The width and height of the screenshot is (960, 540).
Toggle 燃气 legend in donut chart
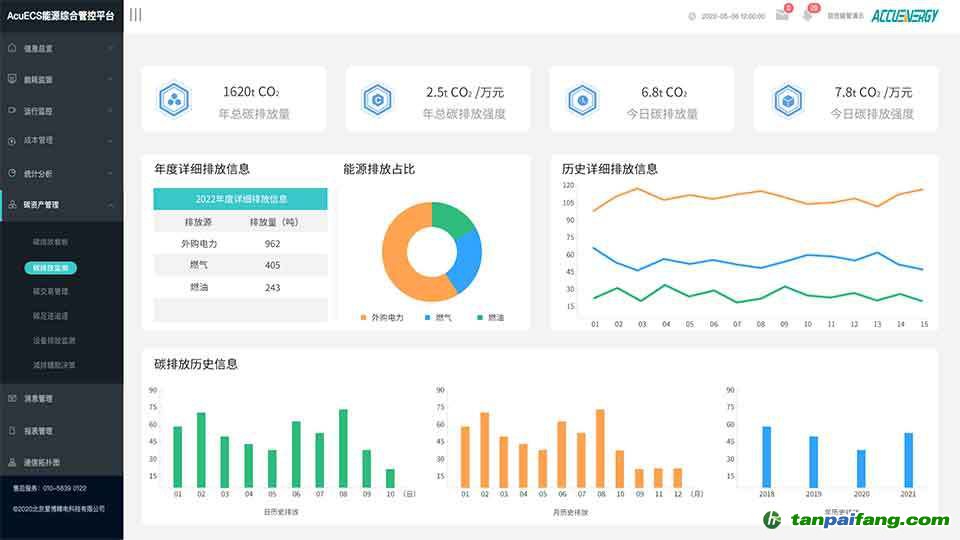click(x=437, y=317)
